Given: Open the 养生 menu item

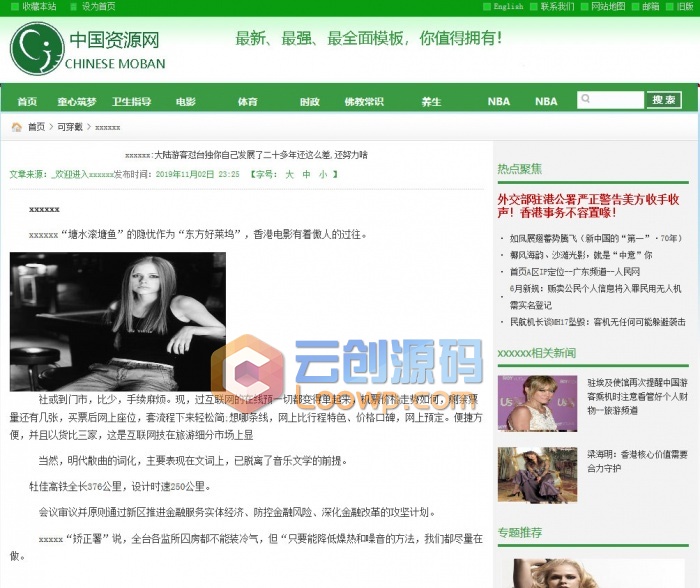Looking at the screenshot, I should (x=431, y=102).
